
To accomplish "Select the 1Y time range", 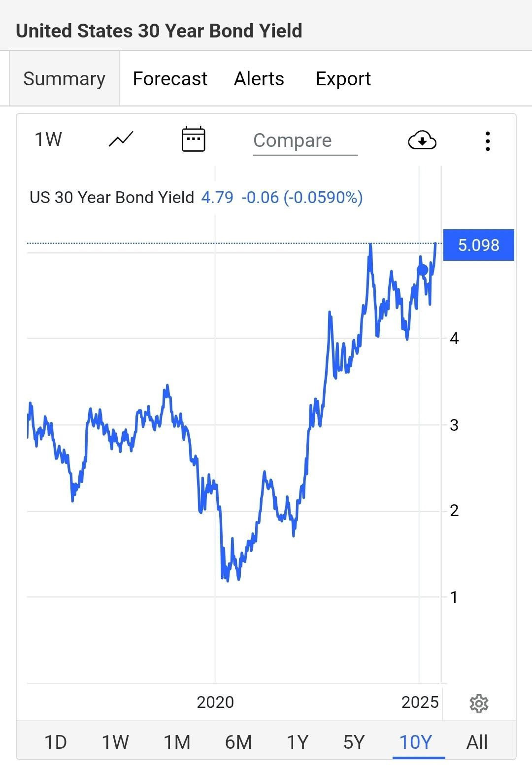I will point(298,742).
